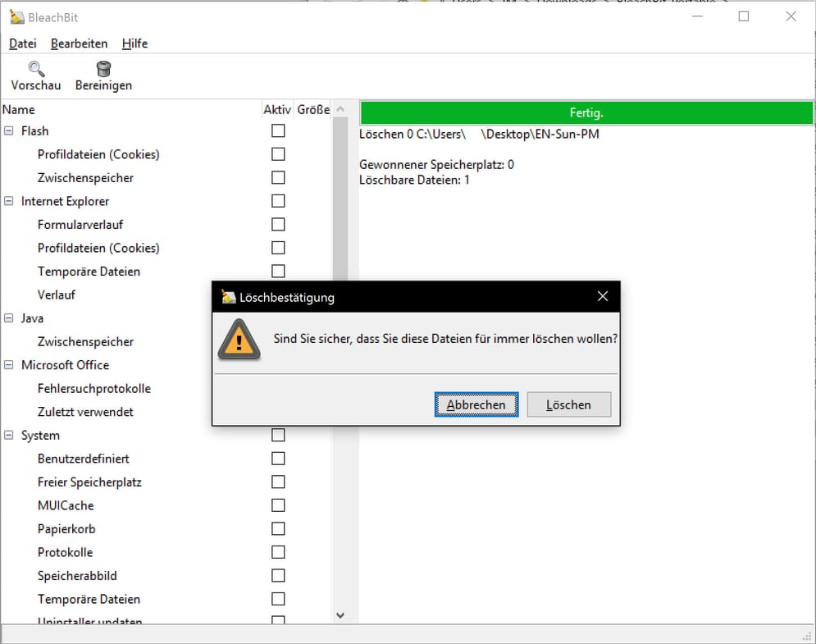Tick the Internet Explorer group checkbox
Screen dimensions: 816x644
(278, 201)
